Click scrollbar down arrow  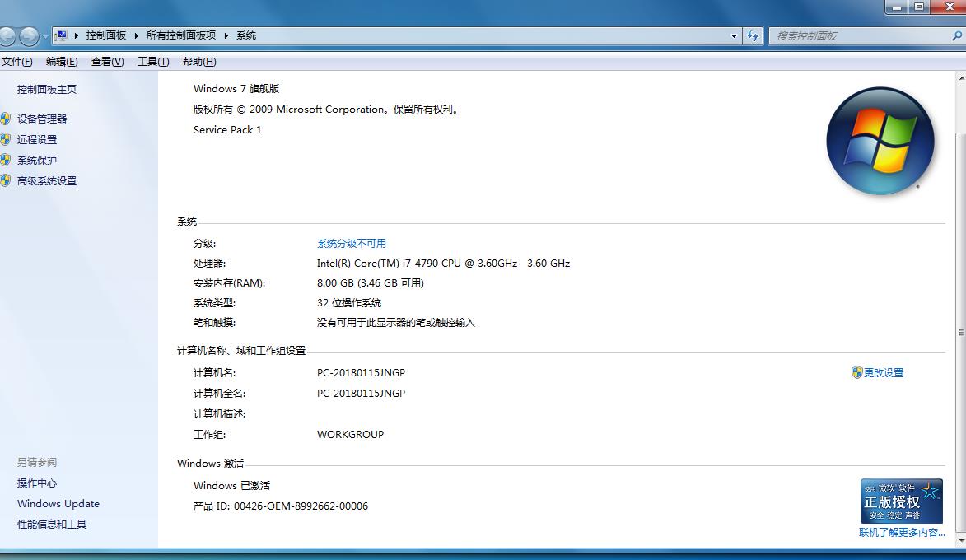pos(961,541)
